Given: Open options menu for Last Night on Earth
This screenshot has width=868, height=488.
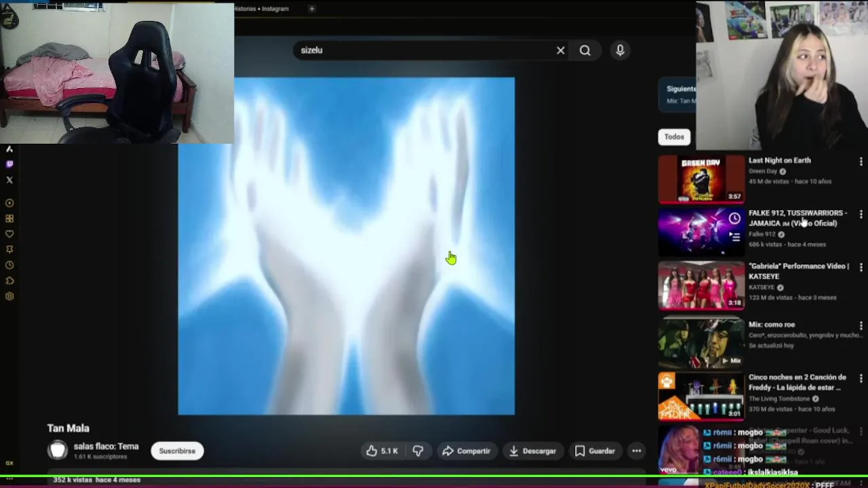Looking at the screenshot, I should (x=861, y=162).
